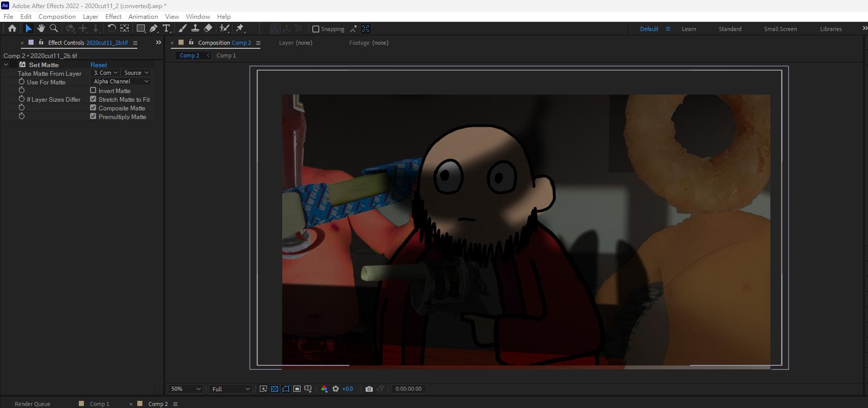The width and height of the screenshot is (868, 408).
Task: Toggle stopwatch on the Composite Matte row
Action: pyautogui.click(x=21, y=108)
